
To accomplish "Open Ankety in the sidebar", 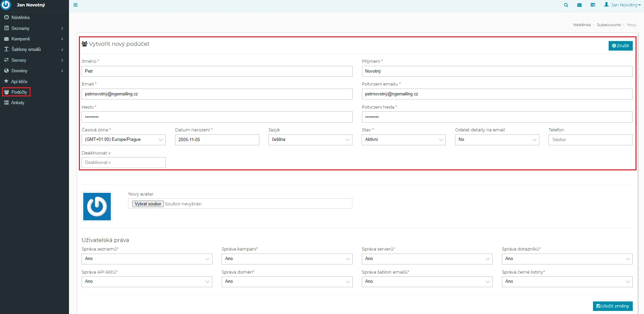I will (x=18, y=103).
